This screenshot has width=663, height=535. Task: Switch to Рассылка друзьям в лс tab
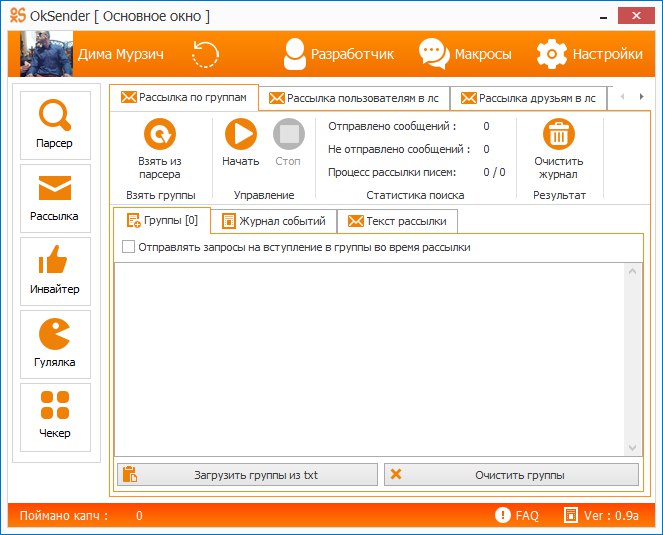coord(528,98)
